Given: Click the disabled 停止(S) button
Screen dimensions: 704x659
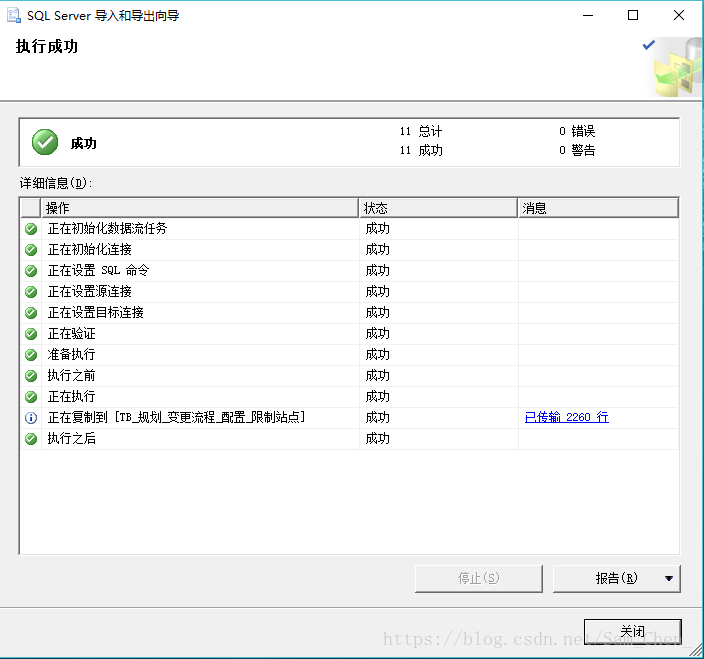Looking at the screenshot, I should [479, 578].
